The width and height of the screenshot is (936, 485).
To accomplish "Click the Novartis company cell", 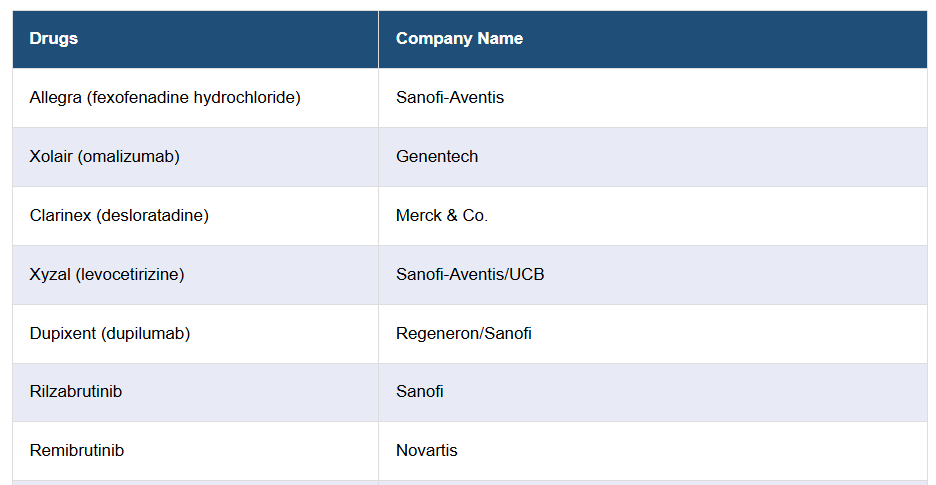I will click(x=427, y=451).
